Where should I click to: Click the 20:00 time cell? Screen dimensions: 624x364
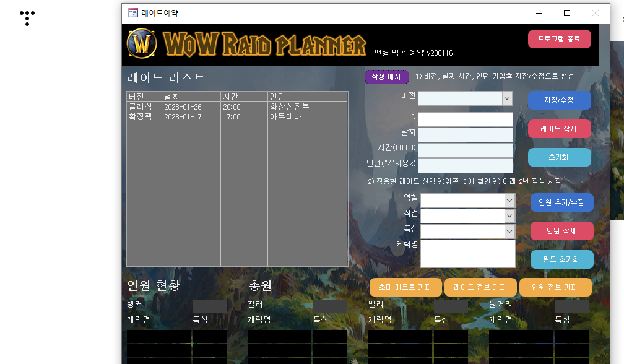click(x=232, y=107)
